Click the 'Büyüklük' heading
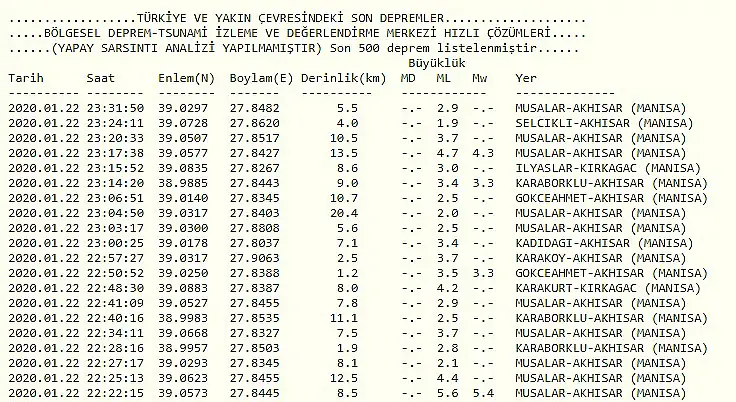Viewport: 736px width, 402px height. pos(437,63)
